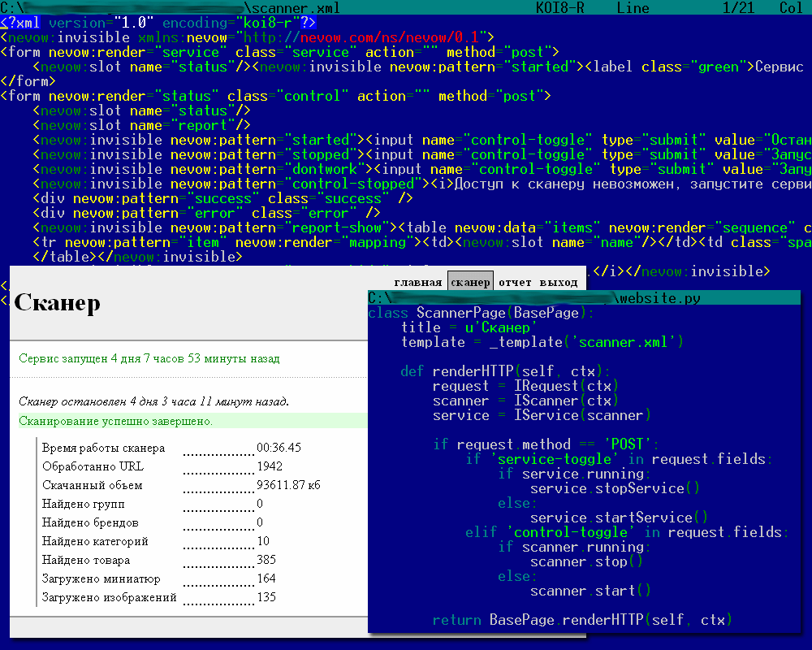Open the главная navigation tab
The height and width of the screenshot is (650, 812).
click(417, 283)
